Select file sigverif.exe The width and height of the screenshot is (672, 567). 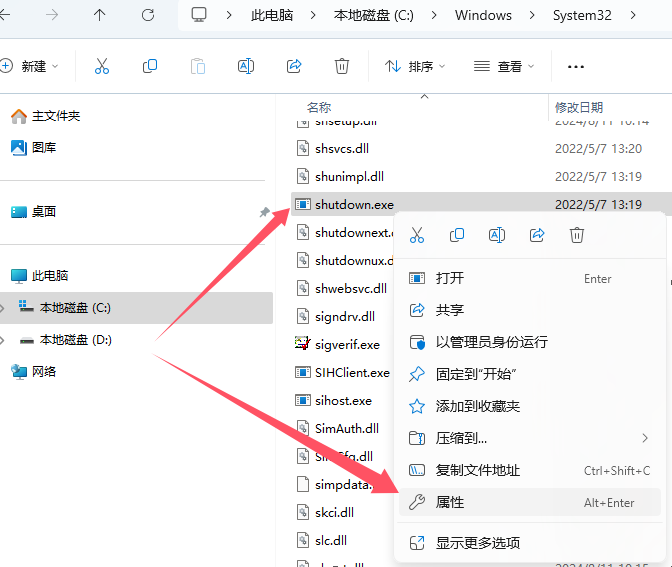[347, 345]
